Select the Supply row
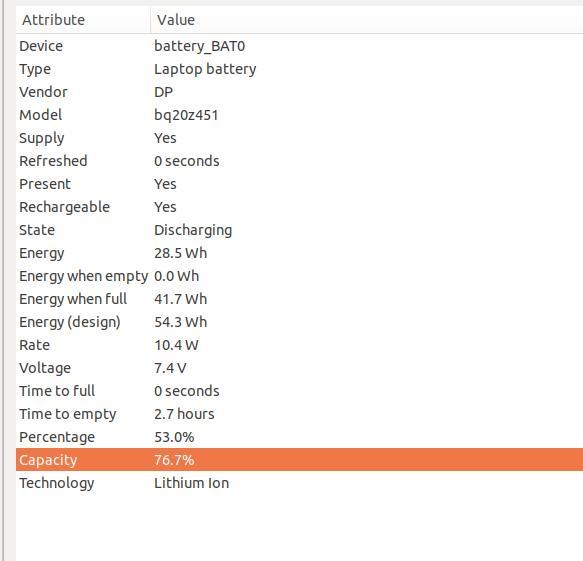The image size is (583, 561). coord(299,138)
